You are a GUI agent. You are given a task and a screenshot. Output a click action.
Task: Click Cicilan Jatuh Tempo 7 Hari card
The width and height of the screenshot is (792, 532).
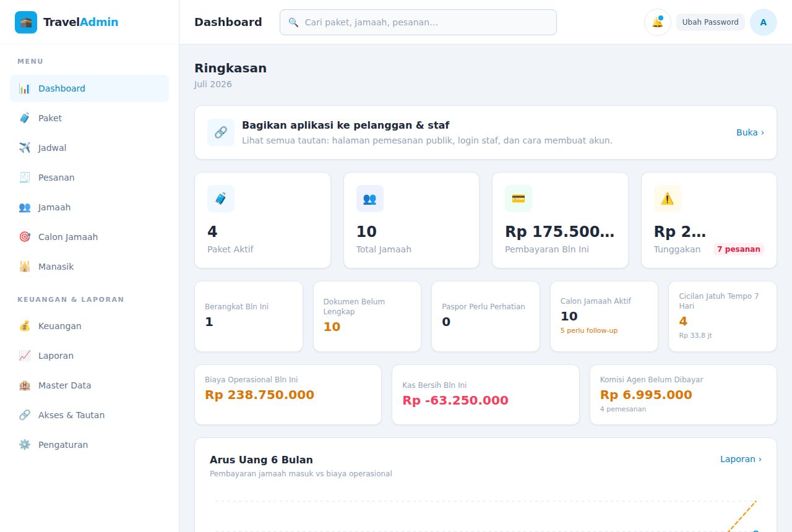click(x=723, y=317)
